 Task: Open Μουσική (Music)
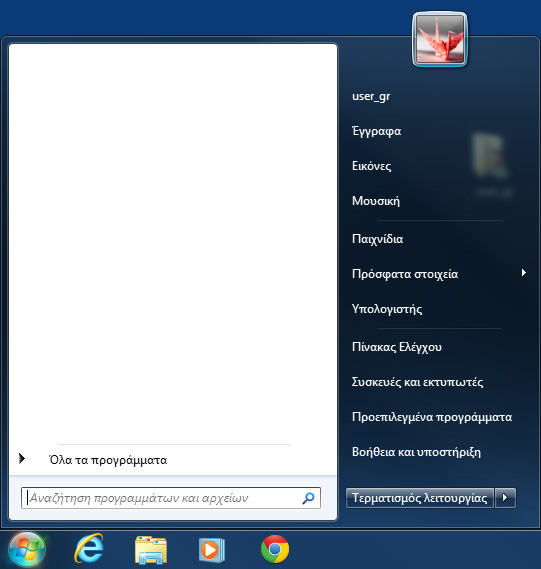(x=376, y=201)
